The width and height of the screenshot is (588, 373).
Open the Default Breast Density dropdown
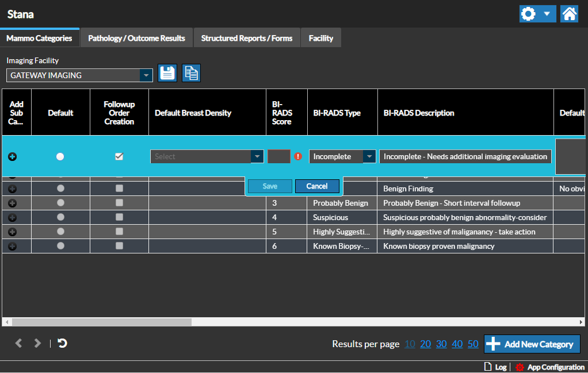tap(257, 156)
